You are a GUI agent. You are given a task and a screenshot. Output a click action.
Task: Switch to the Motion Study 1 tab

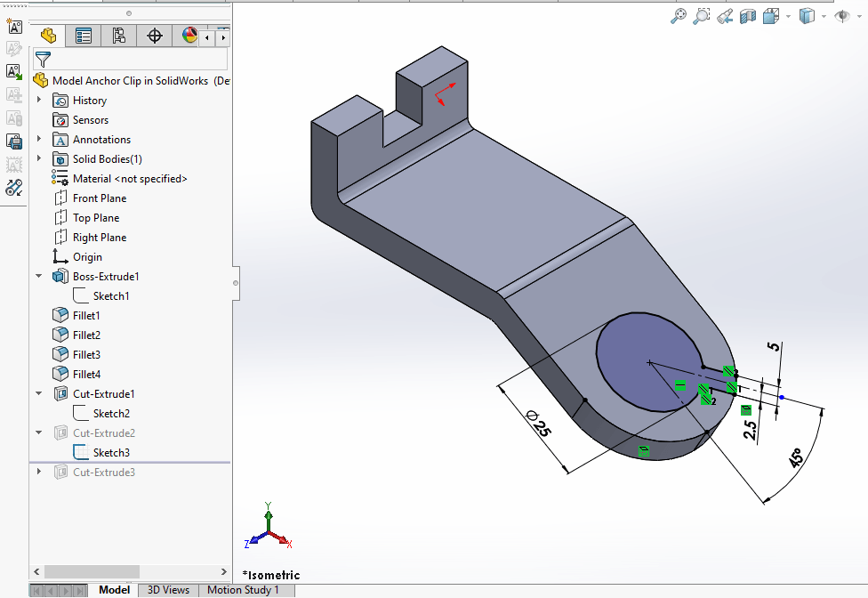click(x=245, y=589)
